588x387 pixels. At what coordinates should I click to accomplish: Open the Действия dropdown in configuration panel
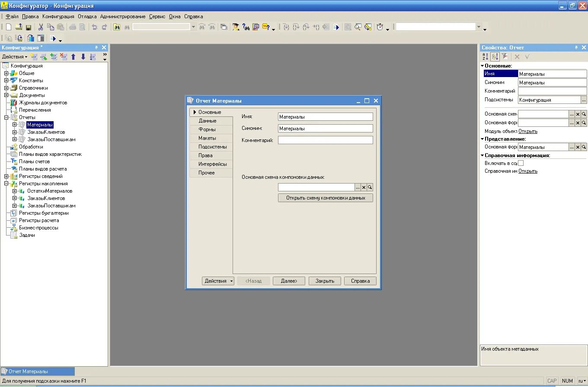(x=14, y=57)
